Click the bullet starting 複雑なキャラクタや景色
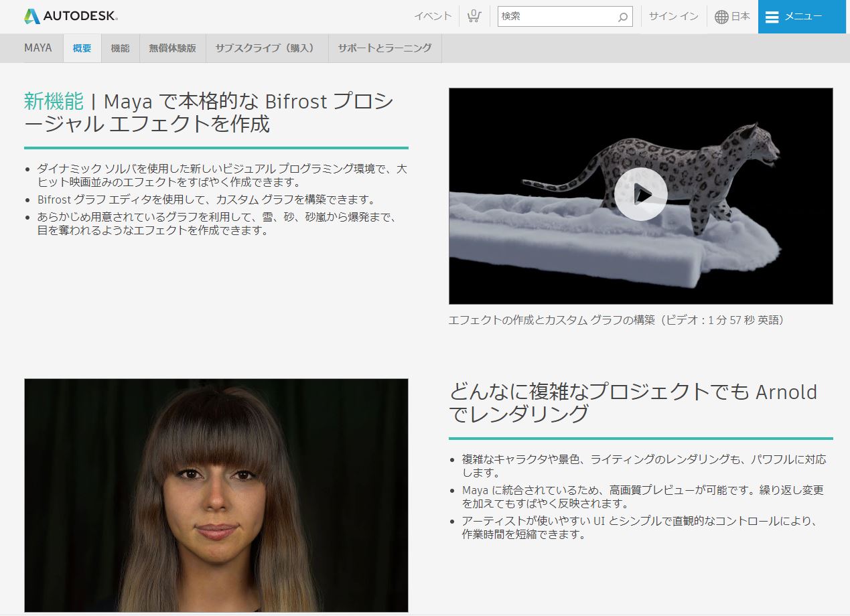The height and width of the screenshot is (616, 850). coord(644,466)
